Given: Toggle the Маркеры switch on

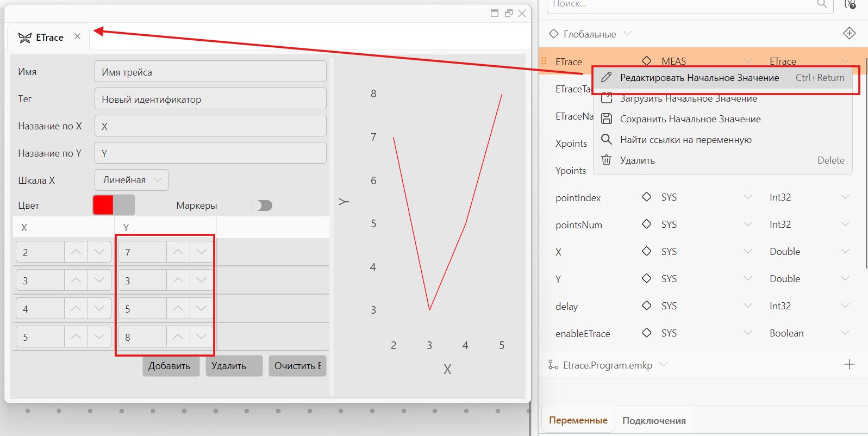Looking at the screenshot, I should pyautogui.click(x=261, y=205).
